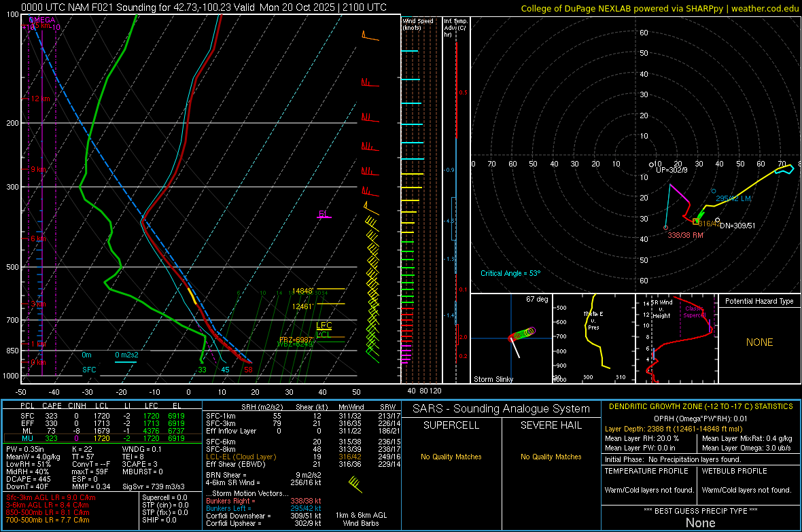The image size is (802, 532).
Task: Click the LFC label on the Skew-T
Action: [x=324, y=325]
